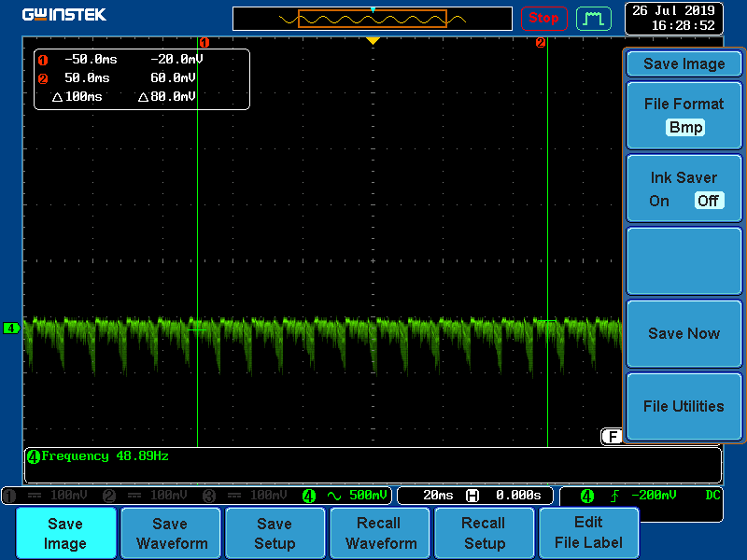This screenshot has width=747, height=560.
Task: Choose Recall Setup from the bottom menu
Action: pyautogui.click(x=485, y=533)
